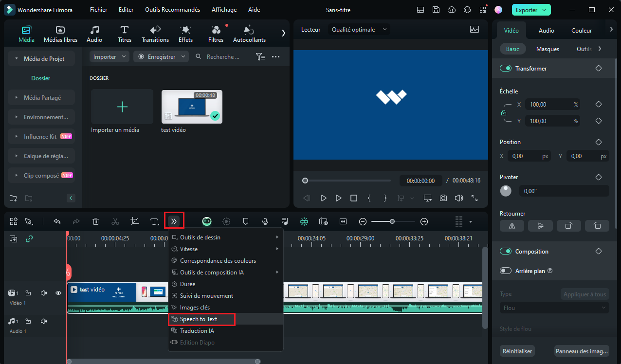Toggle the Transformer switch off
Image resolution: width=621 pixels, height=364 pixels.
[x=506, y=69]
